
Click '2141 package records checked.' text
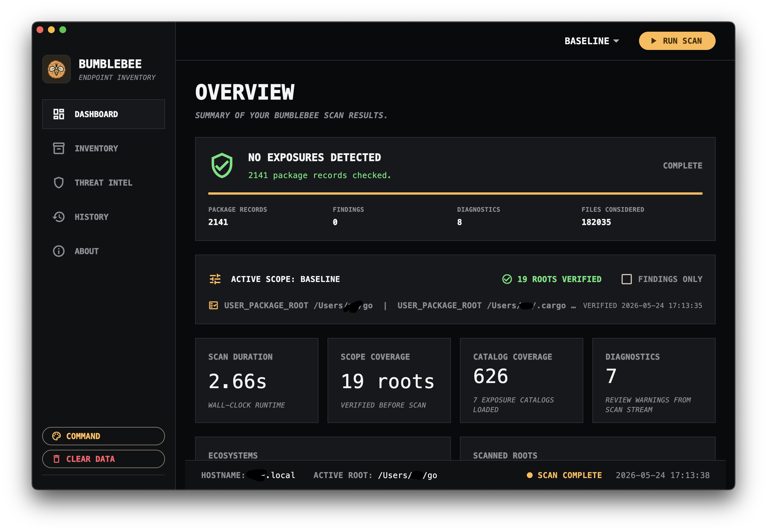pos(320,175)
